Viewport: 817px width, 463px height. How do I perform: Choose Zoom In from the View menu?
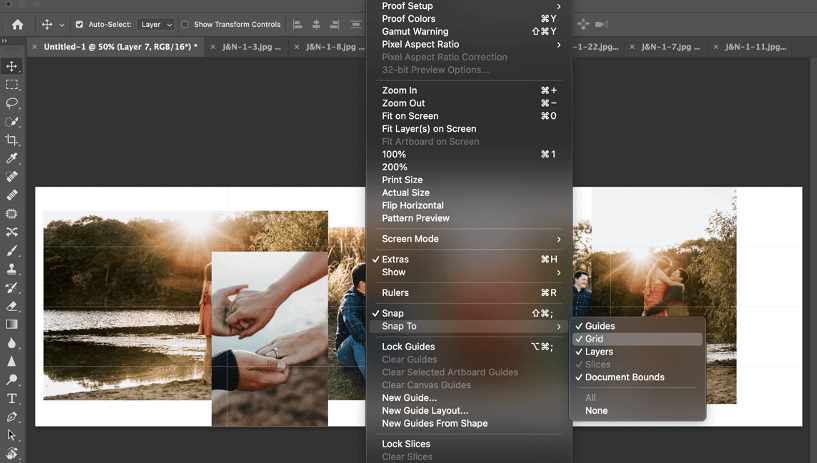click(467, 91)
